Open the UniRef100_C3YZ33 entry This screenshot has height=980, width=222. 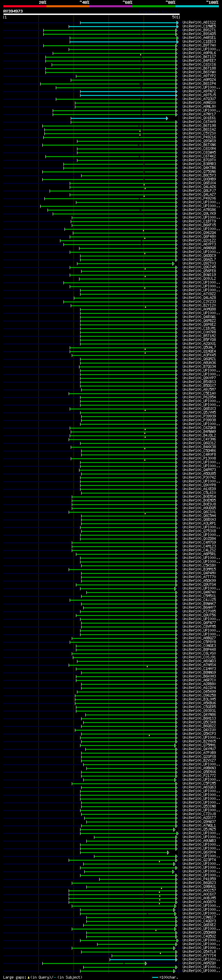click(199, 302)
